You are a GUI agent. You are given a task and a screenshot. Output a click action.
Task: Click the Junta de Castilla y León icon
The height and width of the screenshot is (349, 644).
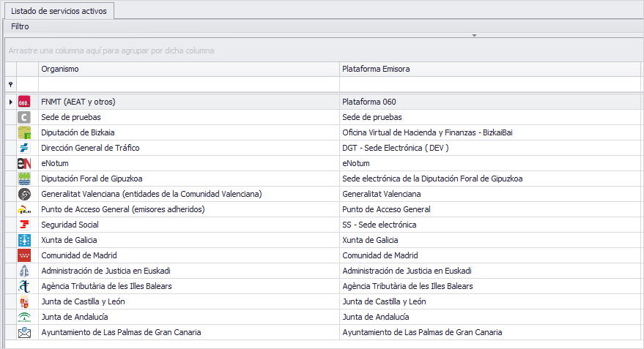[x=24, y=302]
